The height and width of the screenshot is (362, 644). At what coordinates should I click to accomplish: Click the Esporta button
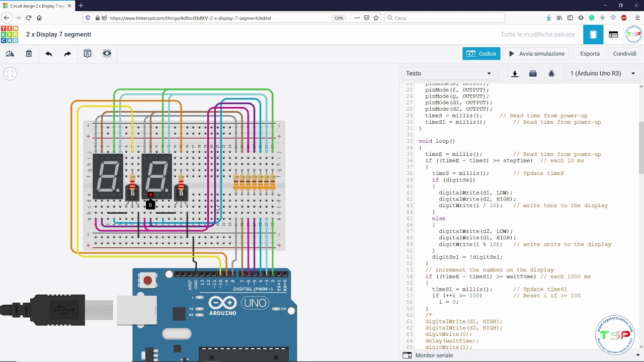click(x=590, y=54)
